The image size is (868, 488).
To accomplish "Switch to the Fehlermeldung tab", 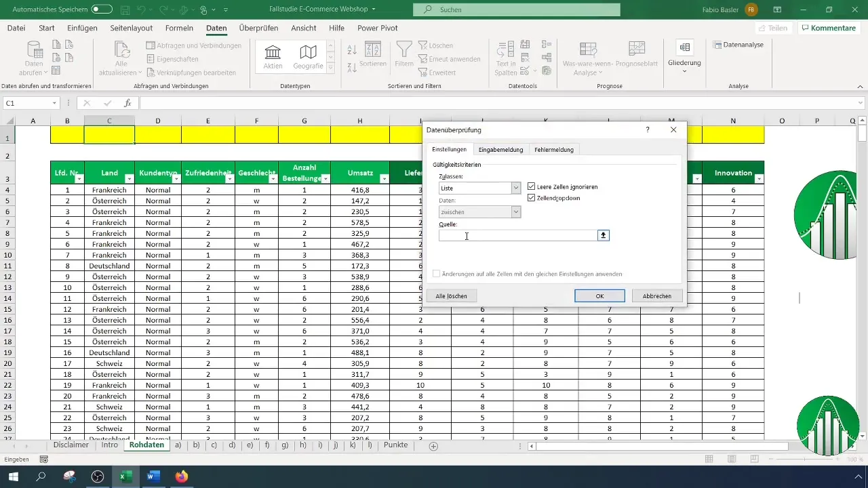I will 554,149.
